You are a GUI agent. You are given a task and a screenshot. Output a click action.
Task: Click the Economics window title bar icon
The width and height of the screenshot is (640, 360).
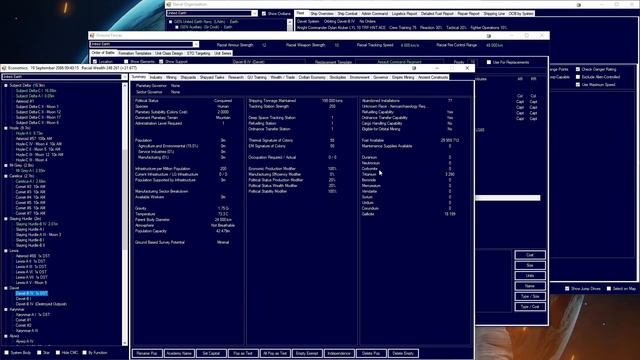(4, 68)
